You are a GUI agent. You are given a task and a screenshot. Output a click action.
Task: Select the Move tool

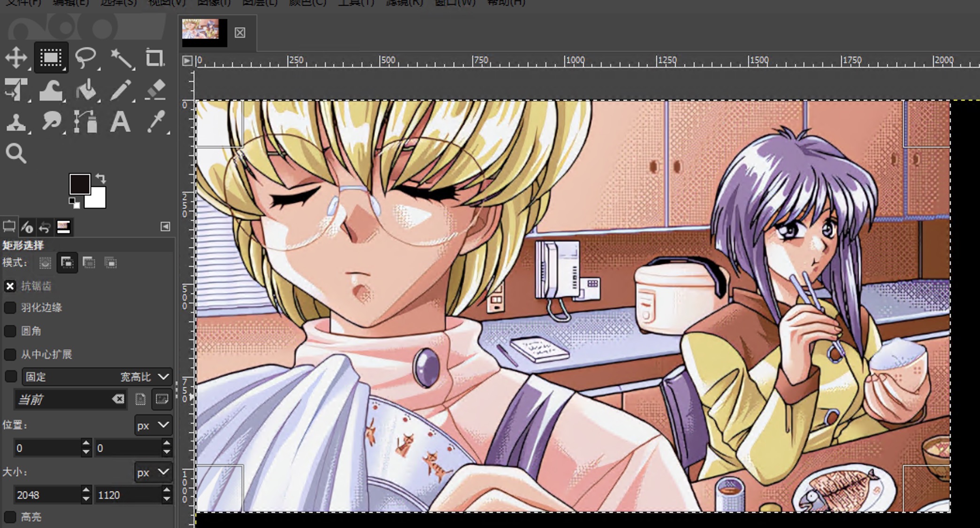(x=16, y=58)
